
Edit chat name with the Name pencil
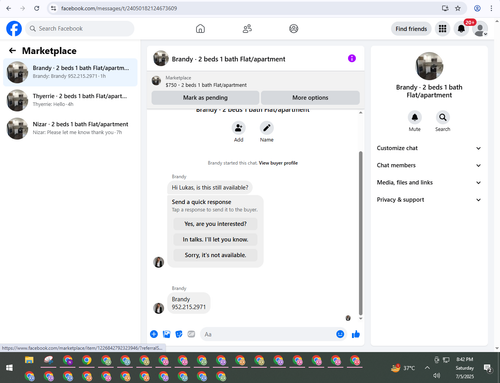click(267, 128)
